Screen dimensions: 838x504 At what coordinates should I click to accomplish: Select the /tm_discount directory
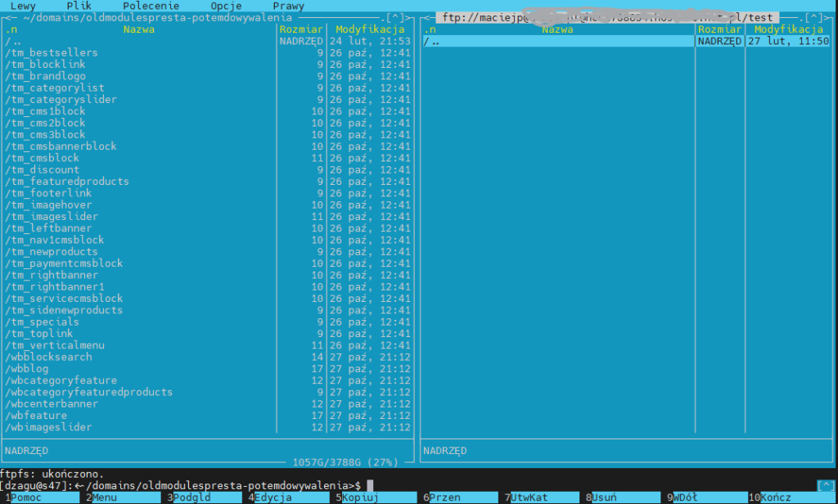pos(208,170)
